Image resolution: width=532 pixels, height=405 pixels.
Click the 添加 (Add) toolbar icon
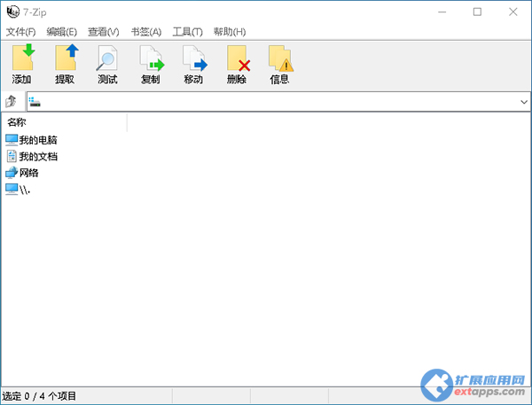pos(23,58)
